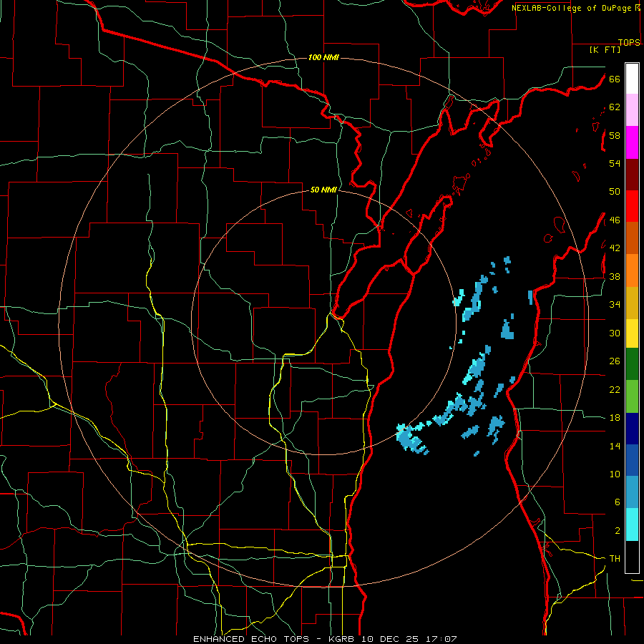Click the legend value 46
644x644 pixels.
[x=615, y=220]
